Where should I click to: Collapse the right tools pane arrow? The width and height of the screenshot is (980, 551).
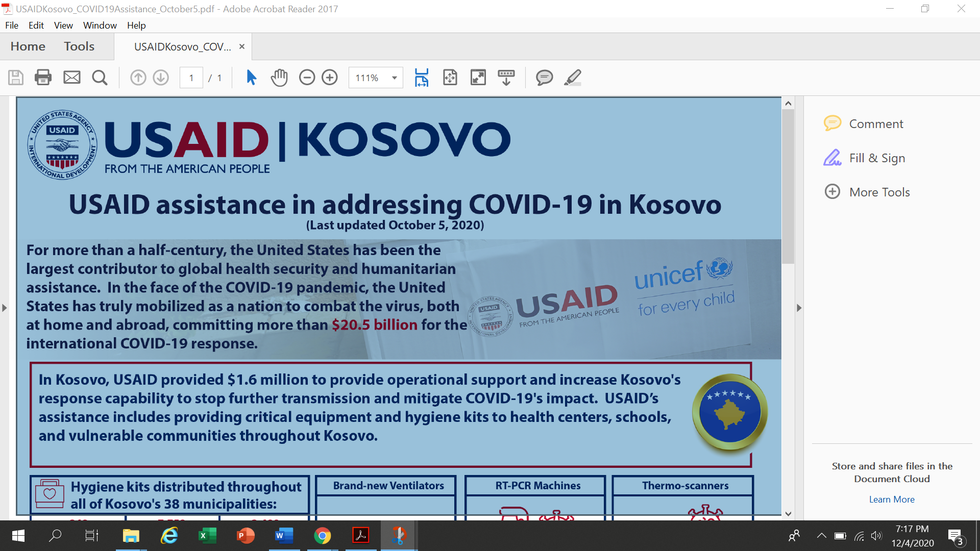(x=799, y=308)
